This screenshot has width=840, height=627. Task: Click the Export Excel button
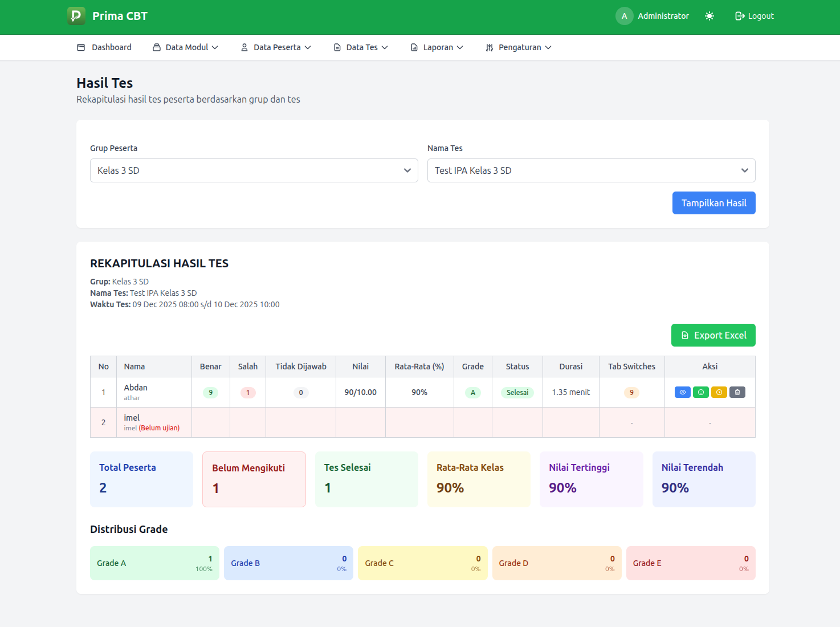(713, 335)
